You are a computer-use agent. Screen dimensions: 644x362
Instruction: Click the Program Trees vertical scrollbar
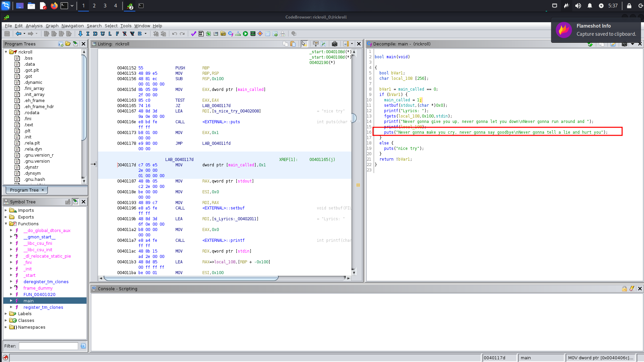[x=84, y=117]
